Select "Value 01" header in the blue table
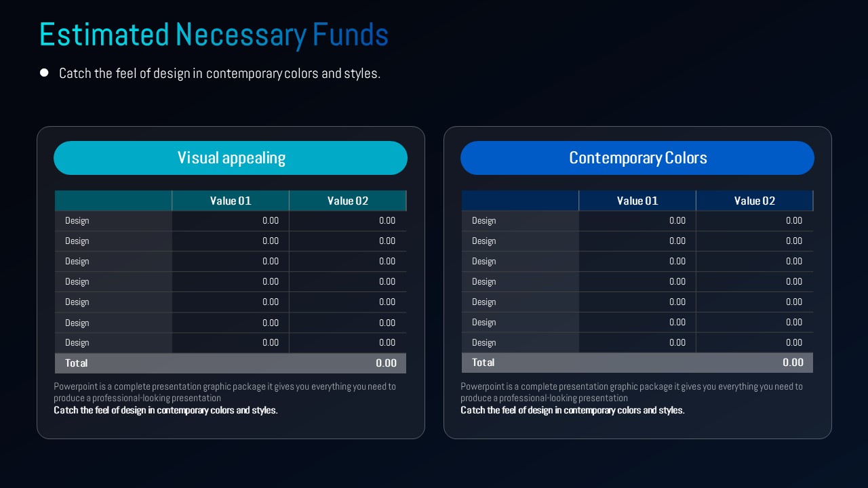The image size is (868, 488). 637,201
